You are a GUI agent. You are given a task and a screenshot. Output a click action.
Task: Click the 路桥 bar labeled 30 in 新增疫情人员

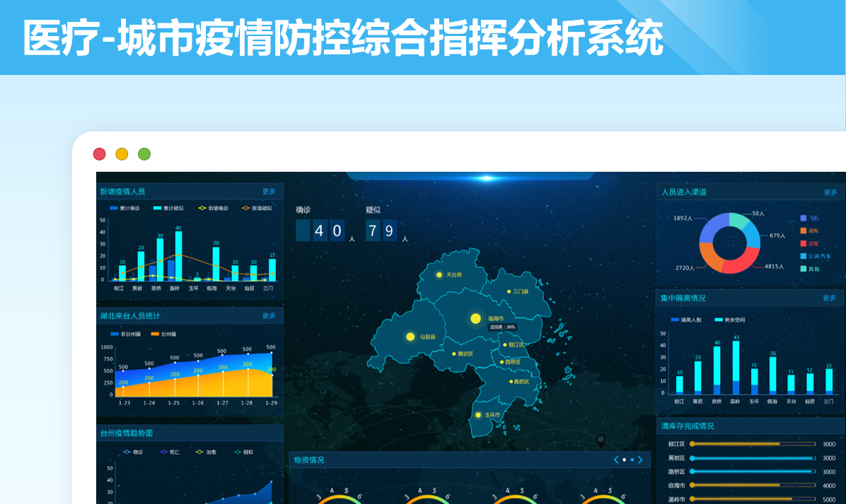point(161,259)
